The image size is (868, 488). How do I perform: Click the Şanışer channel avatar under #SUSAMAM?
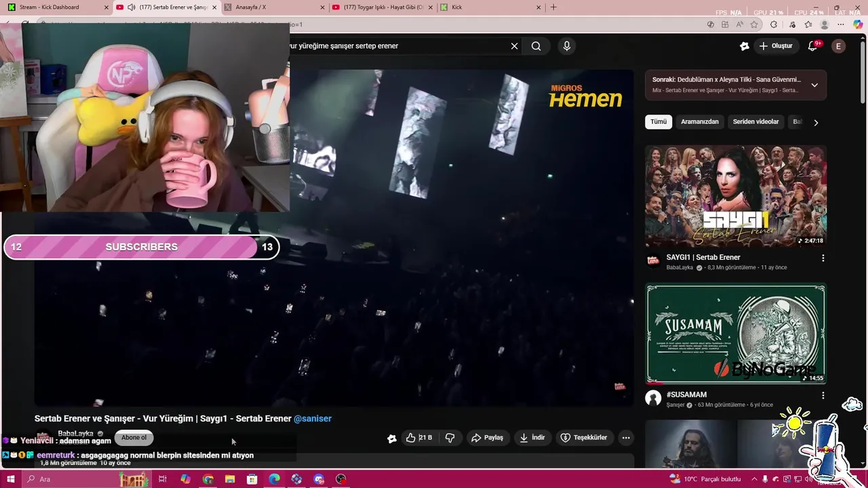point(653,399)
